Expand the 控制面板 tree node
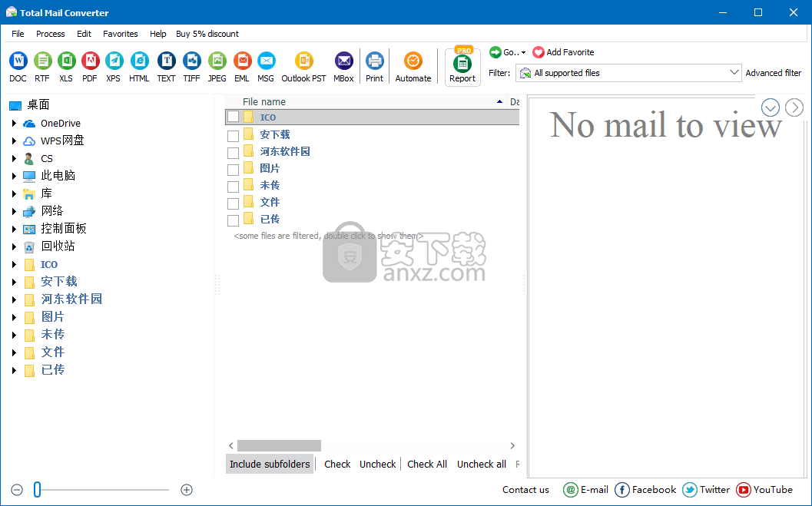The height and width of the screenshot is (506, 812). tap(14, 229)
